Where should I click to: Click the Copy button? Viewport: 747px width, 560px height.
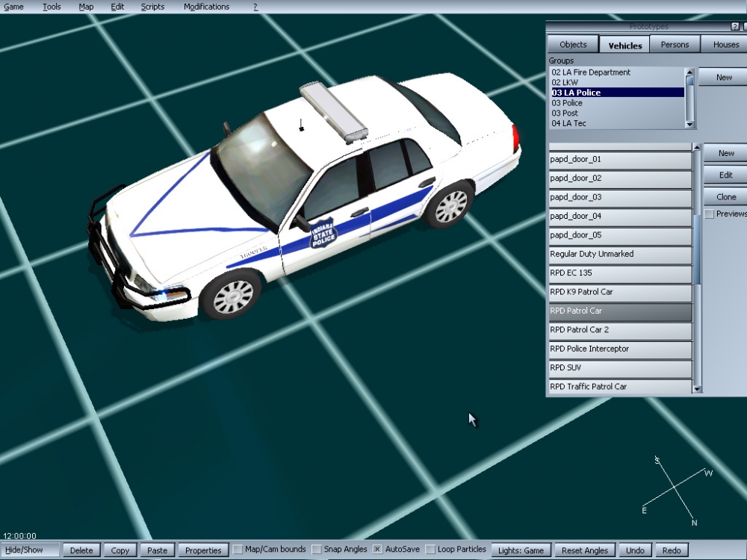[120, 550]
